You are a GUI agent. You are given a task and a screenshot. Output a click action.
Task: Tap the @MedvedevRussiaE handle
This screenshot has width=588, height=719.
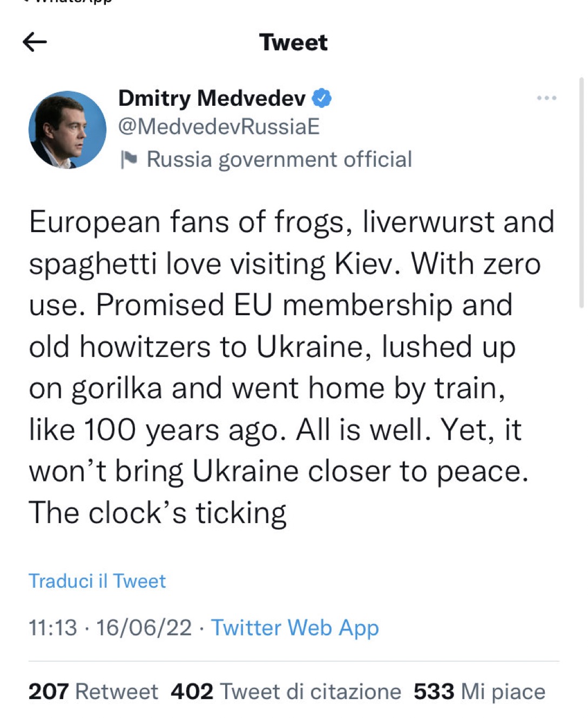pyautogui.click(x=219, y=127)
